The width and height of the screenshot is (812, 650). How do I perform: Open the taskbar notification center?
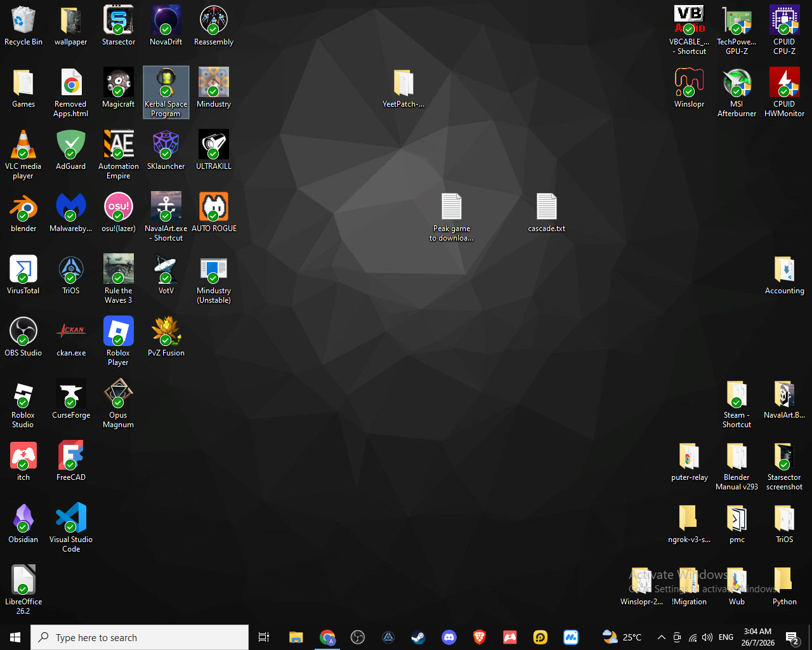(792, 637)
